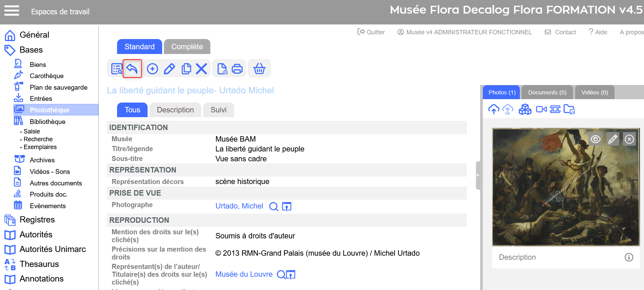Show photo description info icon
Image resolution: width=644 pixels, height=290 pixels.
pyautogui.click(x=629, y=257)
